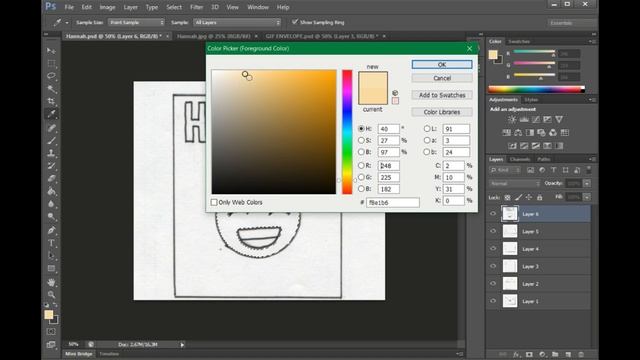This screenshot has width=640, height=360.
Task: Select the L lightness radio button
Action: [427, 129]
